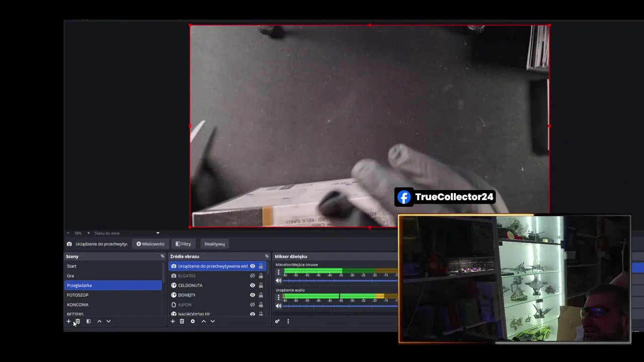Open advanced audio properties gears icon
The image size is (644, 362).
(x=277, y=321)
